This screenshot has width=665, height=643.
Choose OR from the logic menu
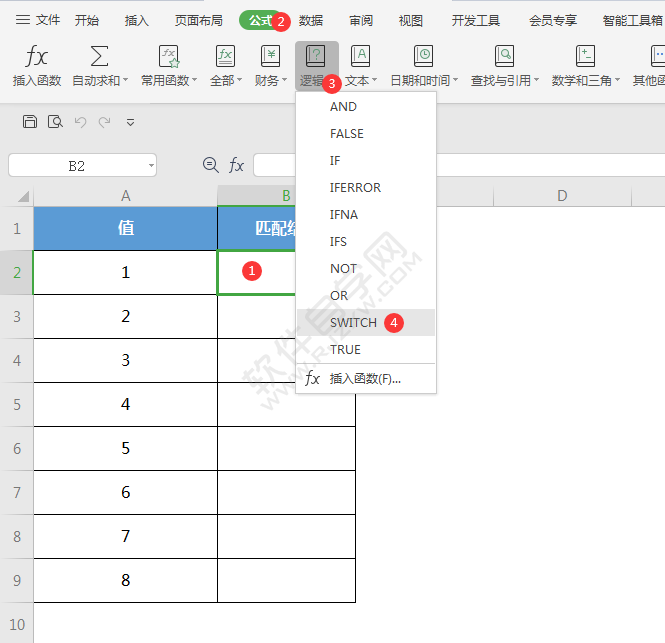366,296
